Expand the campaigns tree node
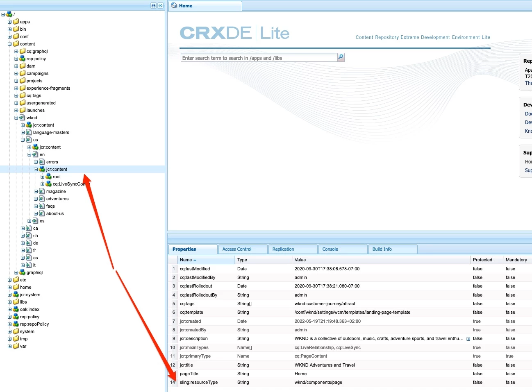The height and width of the screenshot is (392, 532). 16,74
